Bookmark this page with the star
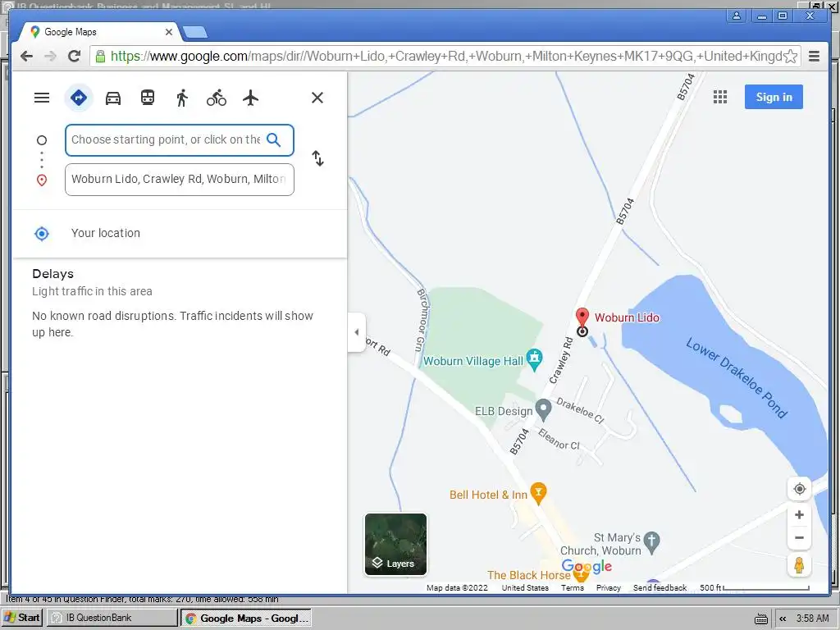 click(790, 57)
